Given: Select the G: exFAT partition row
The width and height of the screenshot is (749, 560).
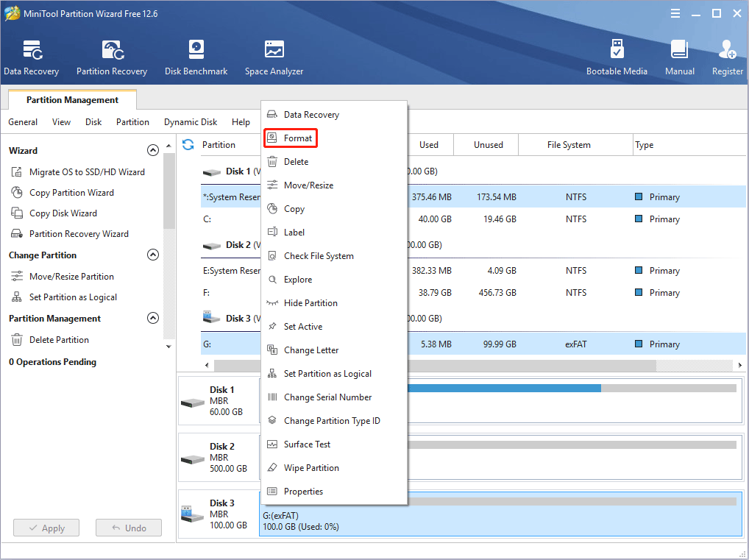Looking at the screenshot, I should click(473, 344).
